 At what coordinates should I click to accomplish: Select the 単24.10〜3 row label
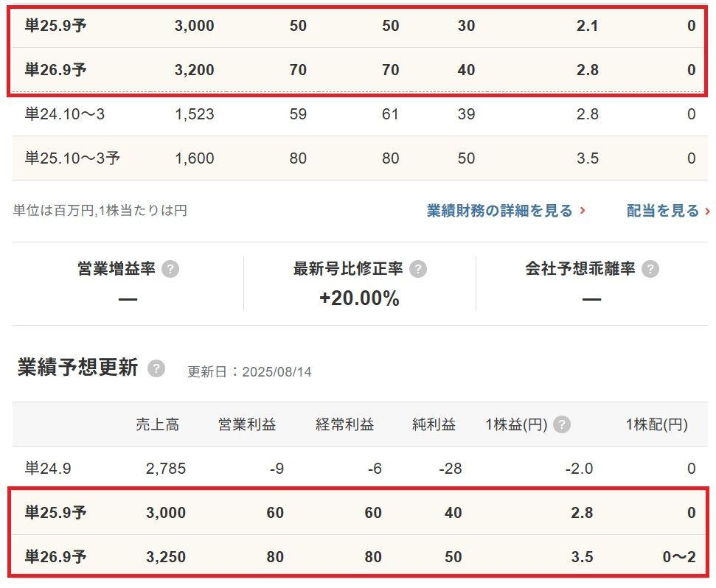[65, 114]
